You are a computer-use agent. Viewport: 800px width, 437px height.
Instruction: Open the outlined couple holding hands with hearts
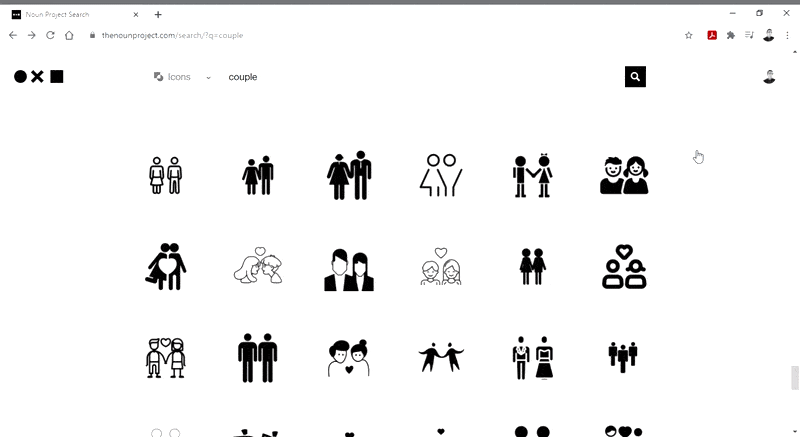[166, 358]
